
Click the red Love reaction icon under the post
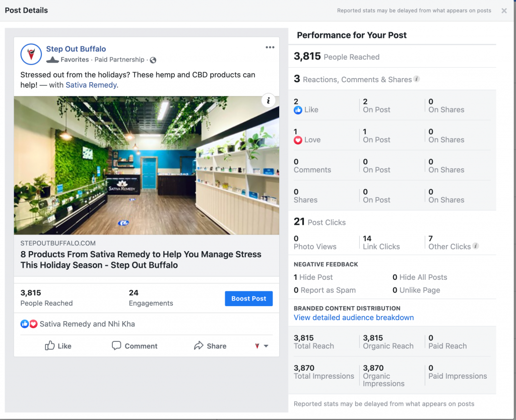click(33, 324)
